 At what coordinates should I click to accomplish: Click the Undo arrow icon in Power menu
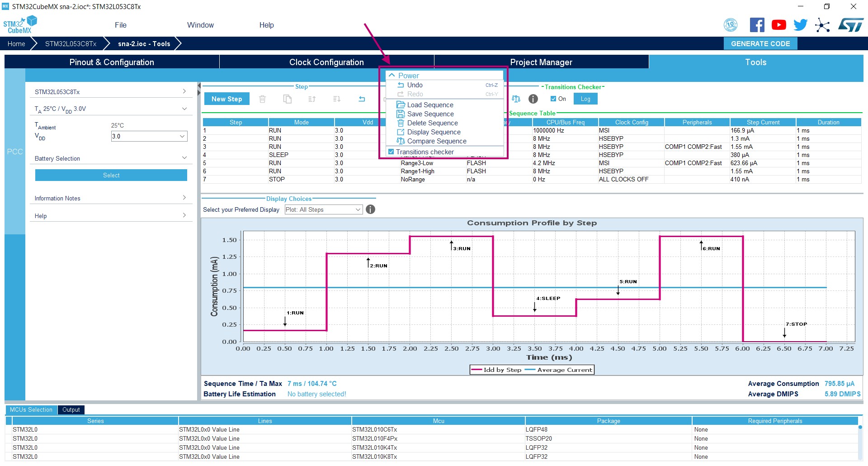coord(401,85)
